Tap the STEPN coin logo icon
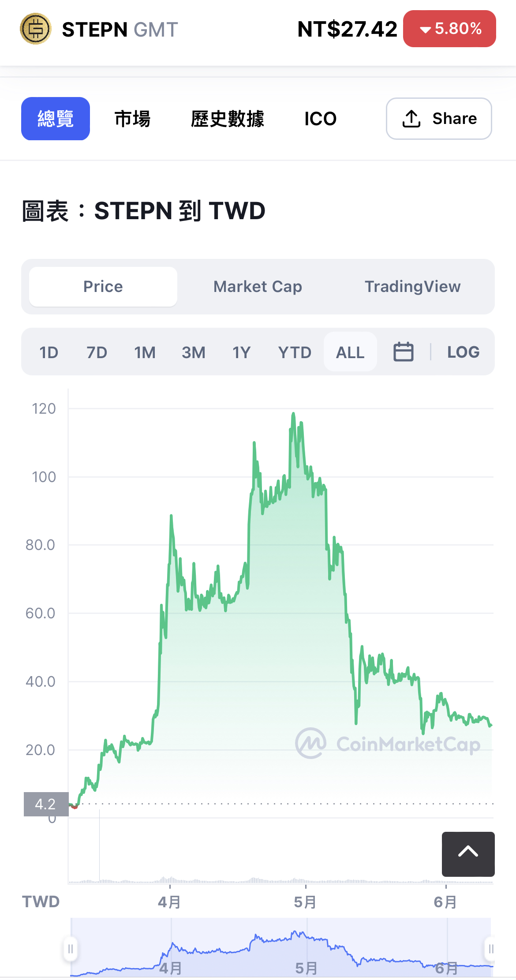The height and width of the screenshot is (980, 516). (x=36, y=29)
